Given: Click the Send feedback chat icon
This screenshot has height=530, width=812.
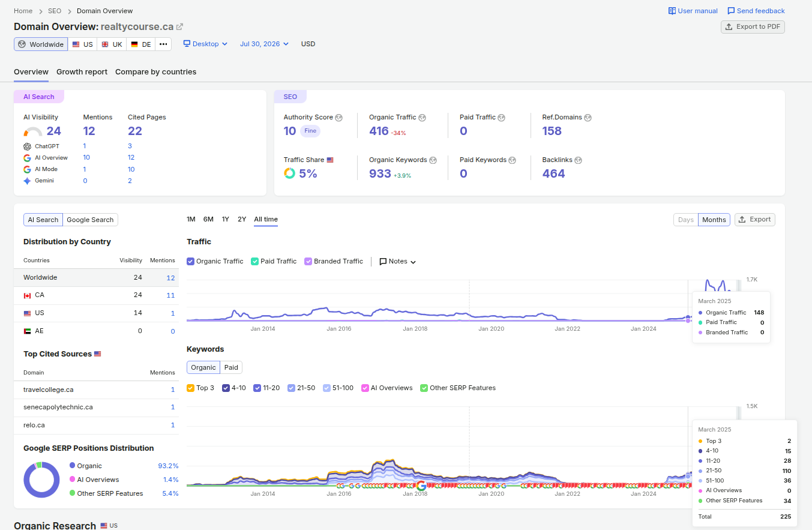Looking at the screenshot, I should coord(731,11).
